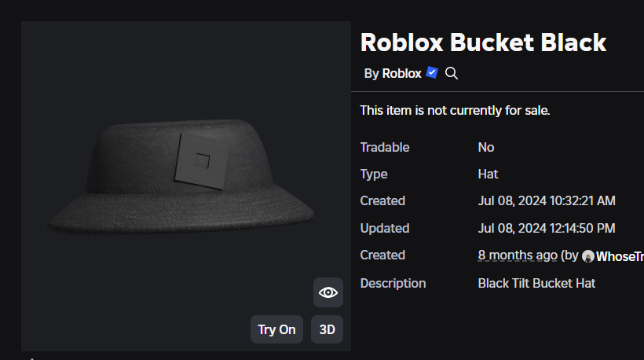Screen dimensions: 644x360
Task: Click the 'Type' label
Action: pos(374,174)
